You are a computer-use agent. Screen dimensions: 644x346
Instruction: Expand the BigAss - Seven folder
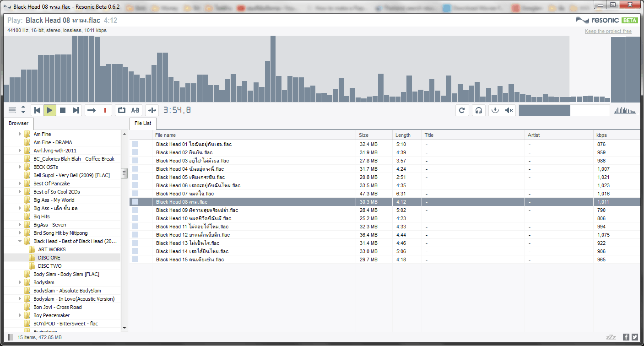[20, 225]
